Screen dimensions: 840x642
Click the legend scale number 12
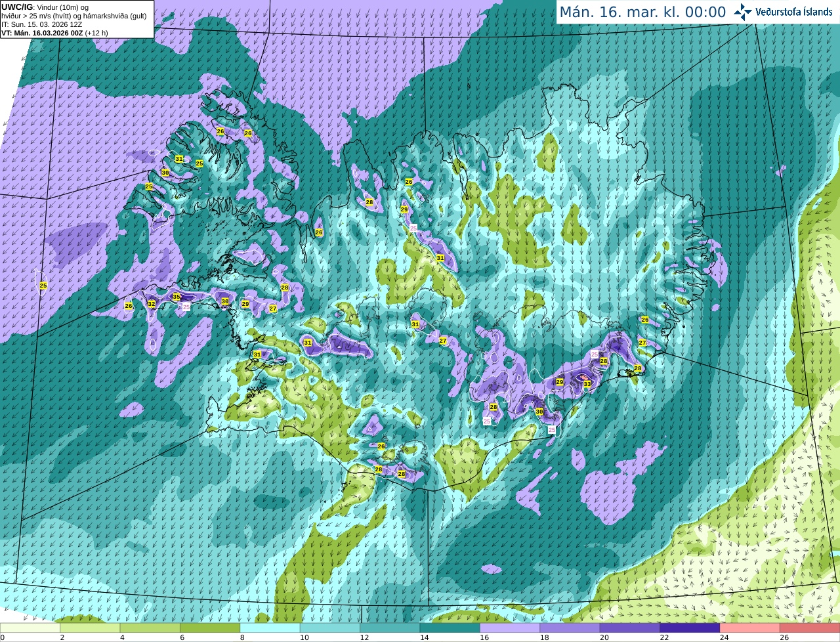[364, 637]
